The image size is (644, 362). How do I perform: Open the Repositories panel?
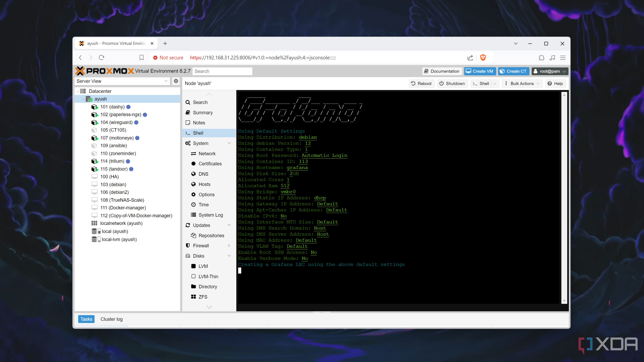(209, 235)
